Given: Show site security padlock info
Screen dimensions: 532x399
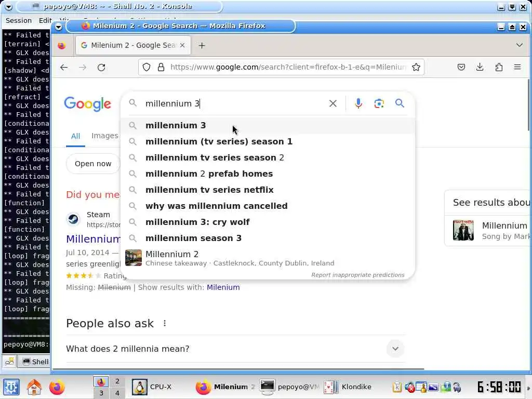Looking at the screenshot, I should (x=161, y=67).
